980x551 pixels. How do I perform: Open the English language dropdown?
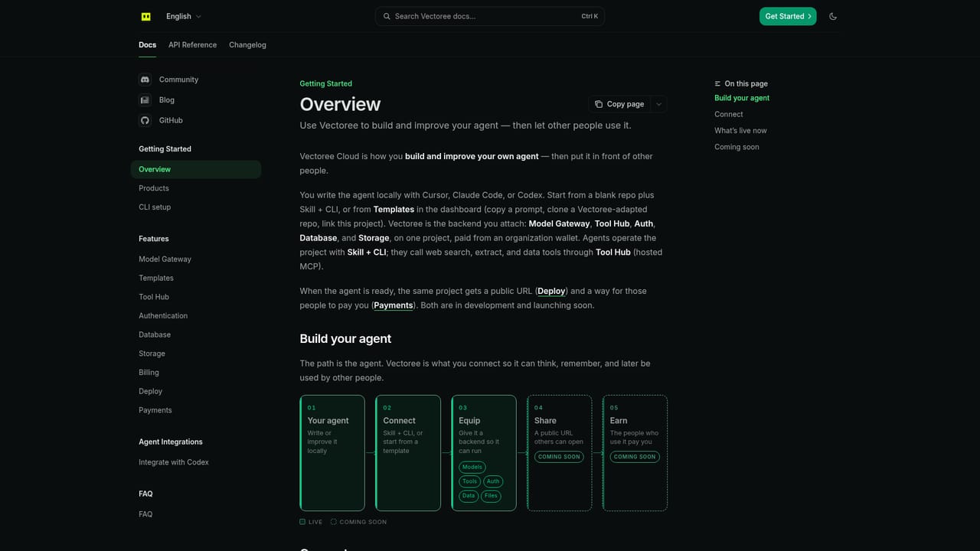tap(183, 16)
